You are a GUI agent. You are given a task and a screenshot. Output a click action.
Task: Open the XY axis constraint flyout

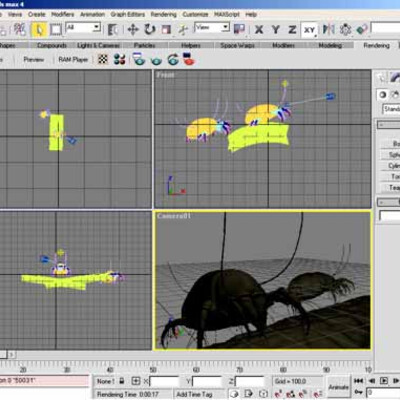coord(309,30)
